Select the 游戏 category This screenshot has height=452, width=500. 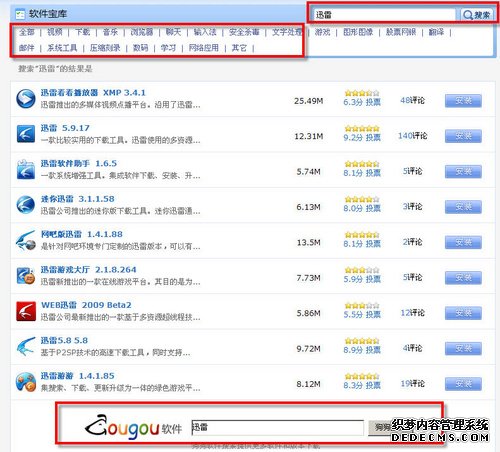[x=322, y=32]
